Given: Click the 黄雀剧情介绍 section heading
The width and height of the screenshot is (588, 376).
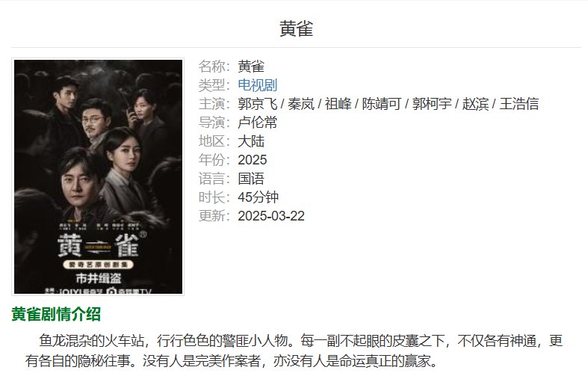Looking at the screenshot, I should click(56, 315).
